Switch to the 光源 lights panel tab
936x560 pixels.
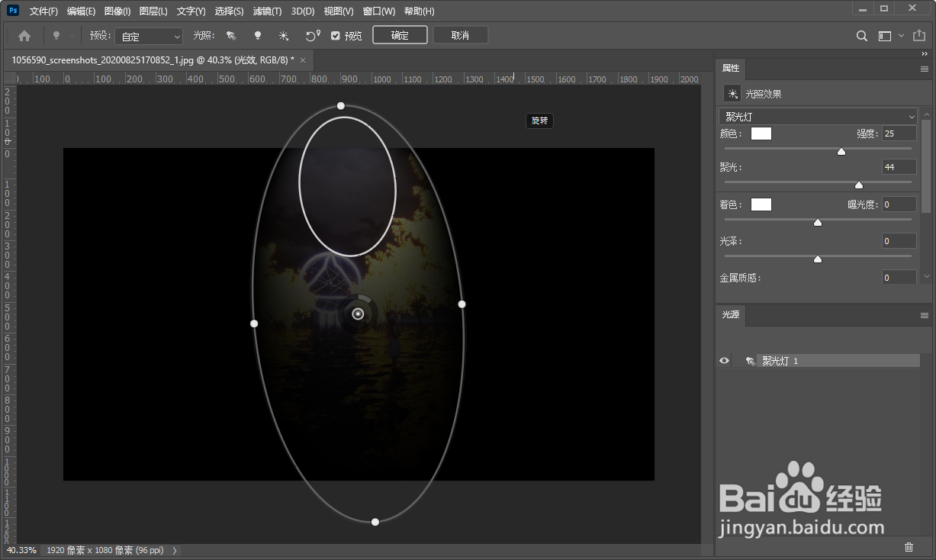pos(731,314)
